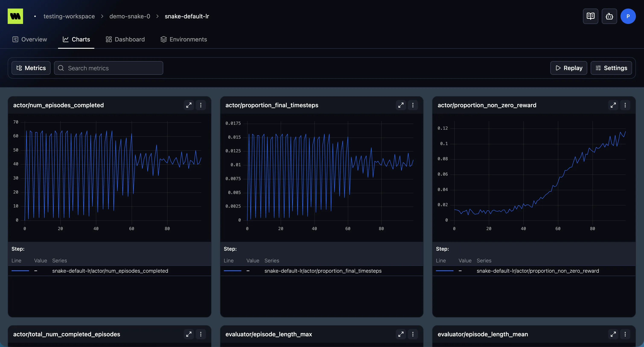
Task: Open options menu for evaluator/episode_length_max chart
Action: [x=413, y=334]
